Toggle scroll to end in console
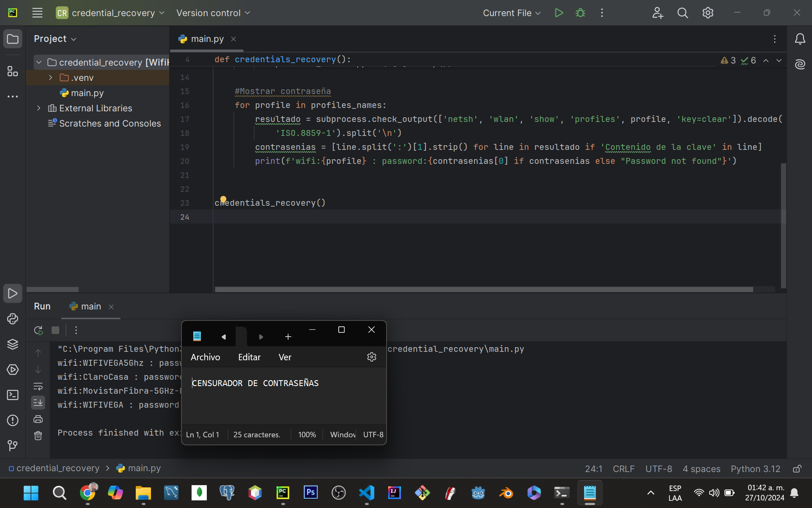 coord(38,403)
